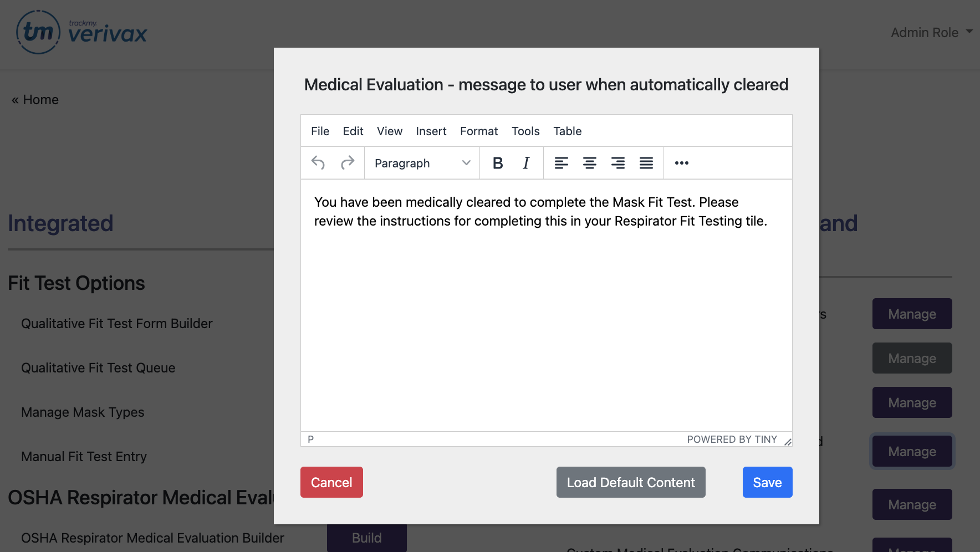Image resolution: width=980 pixels, height=552 pixels.
Task: Align text to the right
Action: (x=617, y=163)
